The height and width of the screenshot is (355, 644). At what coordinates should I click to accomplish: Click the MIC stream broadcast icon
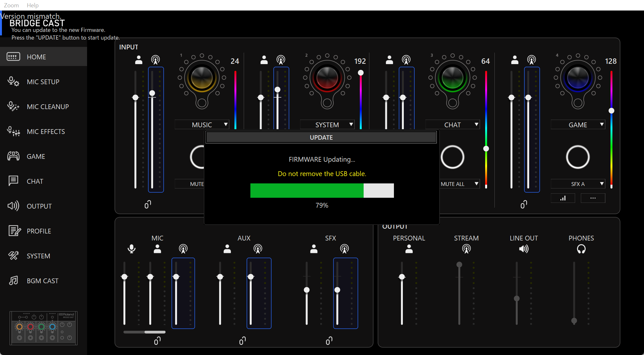click(x=183, y=249)
